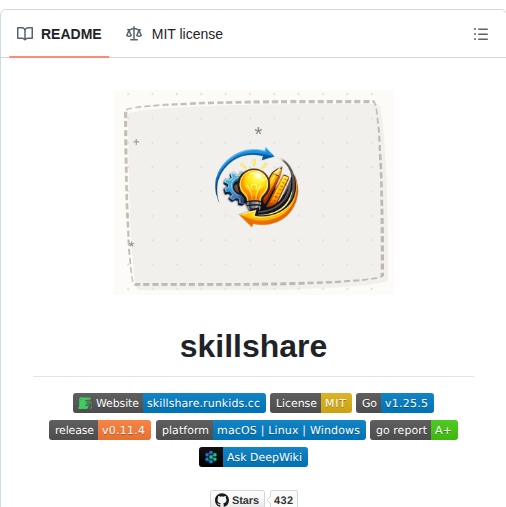The image size is (506, 507).
Task: Open the outline list icon
Action: pos(481,34)
